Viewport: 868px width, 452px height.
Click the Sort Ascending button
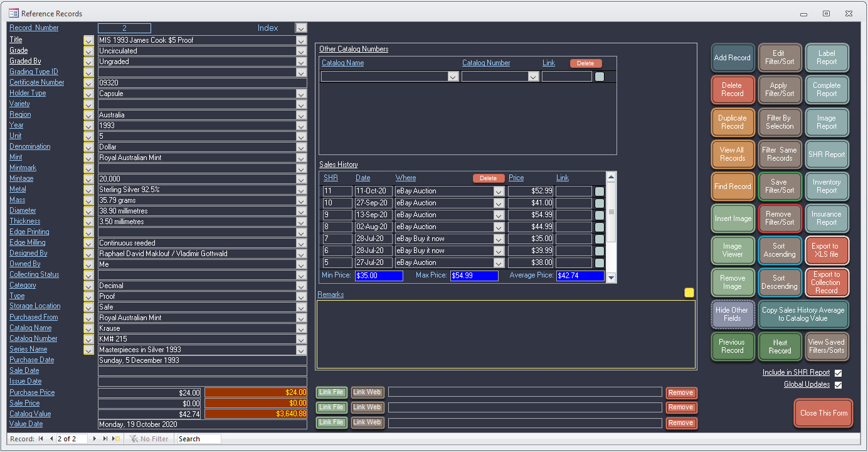pyautogui.click(x=780, y=250)
